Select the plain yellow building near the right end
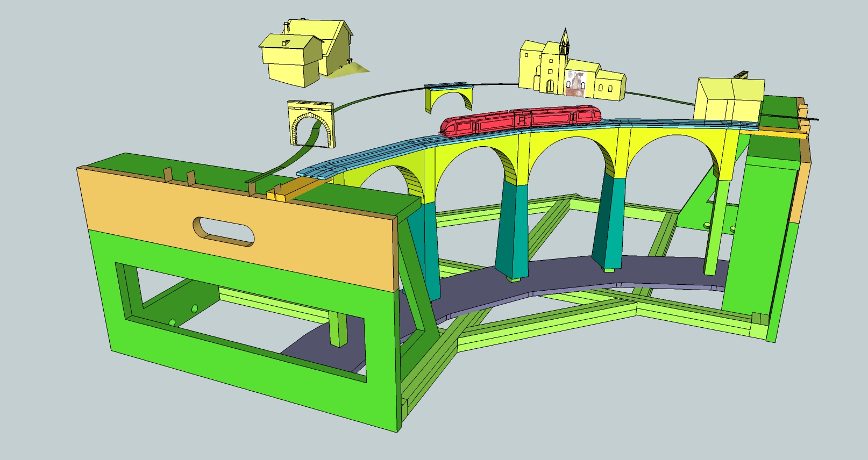 tap(730, 99)
